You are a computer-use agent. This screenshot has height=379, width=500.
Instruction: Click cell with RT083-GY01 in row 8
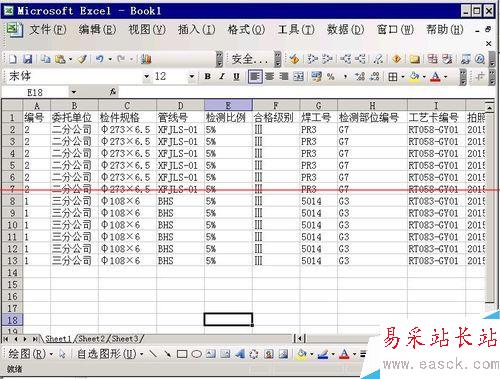point(436,201)
